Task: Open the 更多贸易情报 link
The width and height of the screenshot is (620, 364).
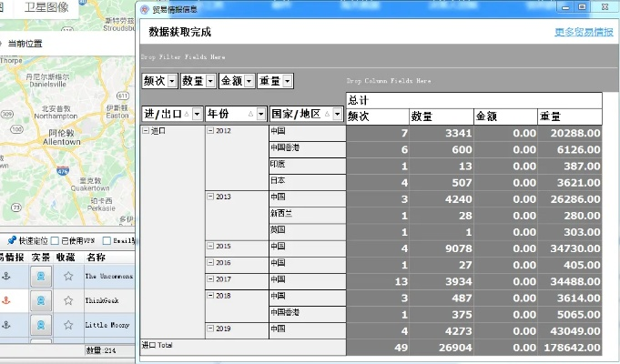Action: click(x=584, y=32)
